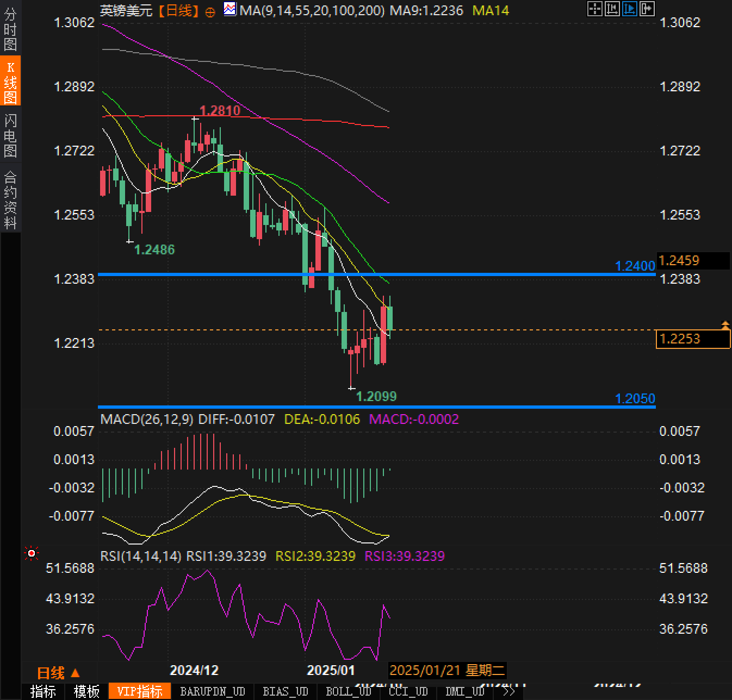732x700 pixels.
Task: Click the 1.2400 blue resistance line label
Action: 635,266
